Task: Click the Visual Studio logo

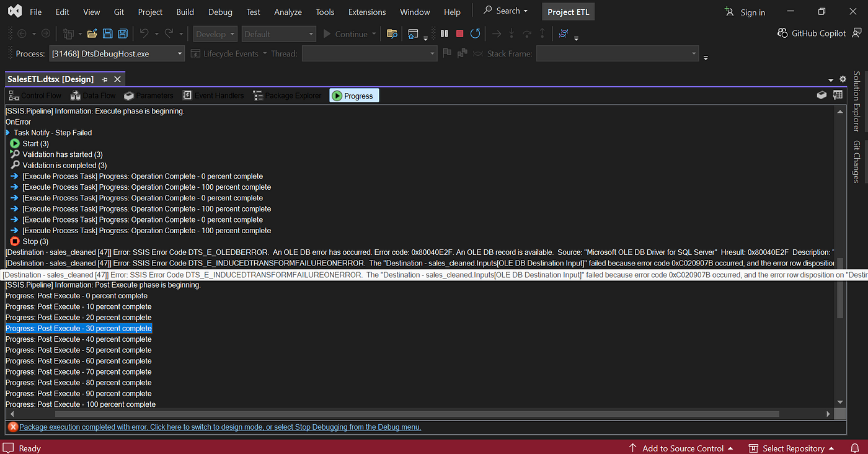Action: click(15, 11)
